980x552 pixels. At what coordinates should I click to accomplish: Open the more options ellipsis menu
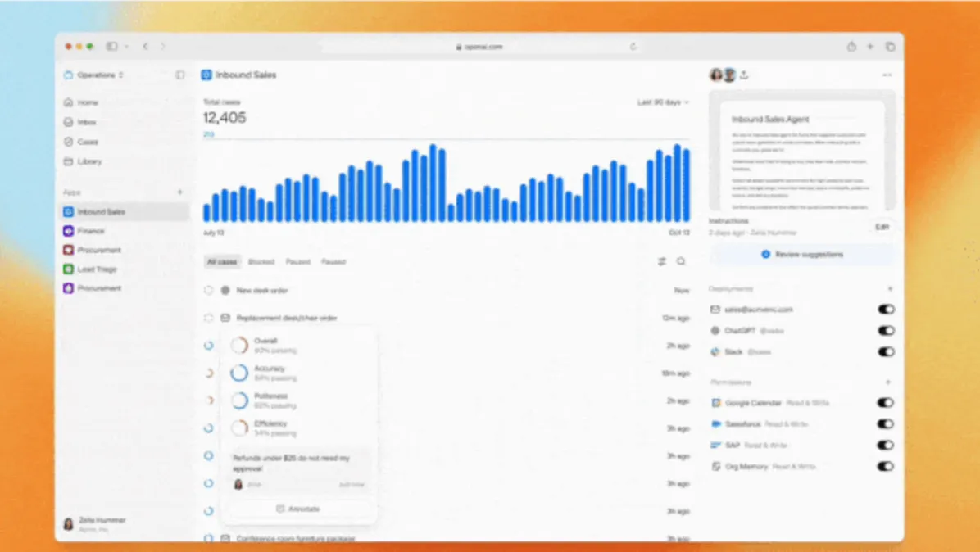(887, 75)
